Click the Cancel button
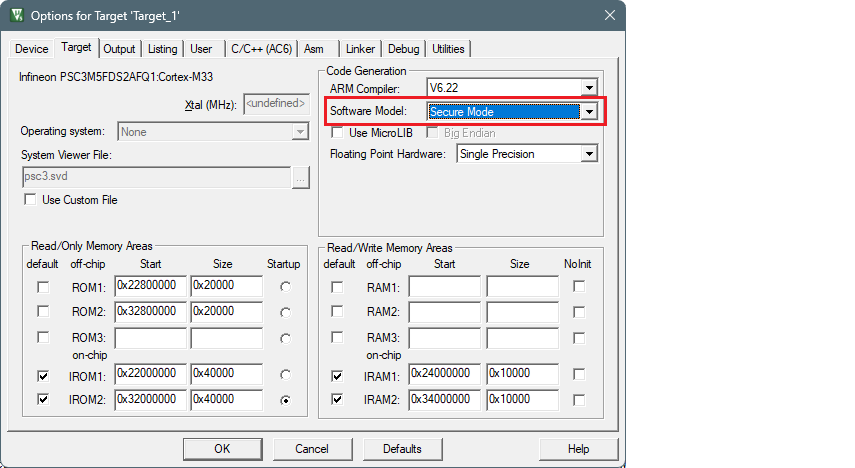The width and height of the screenshot is (855, 468). 313,449
